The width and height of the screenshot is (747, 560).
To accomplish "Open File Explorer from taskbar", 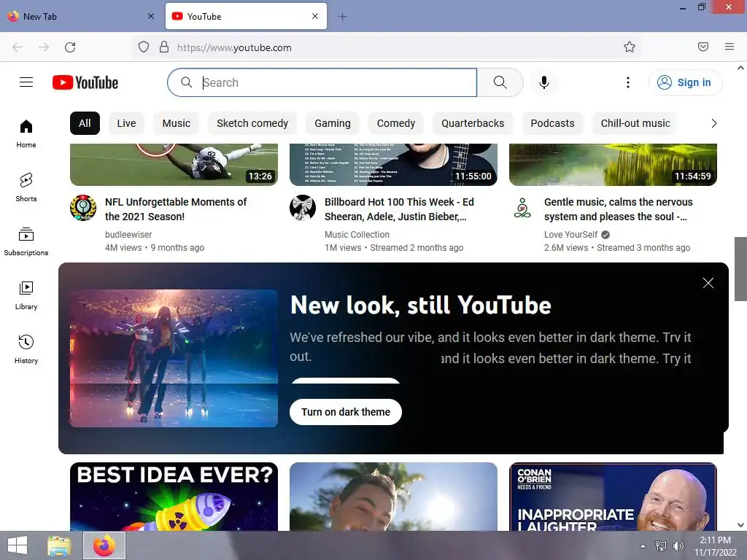I will pos(59,545).
